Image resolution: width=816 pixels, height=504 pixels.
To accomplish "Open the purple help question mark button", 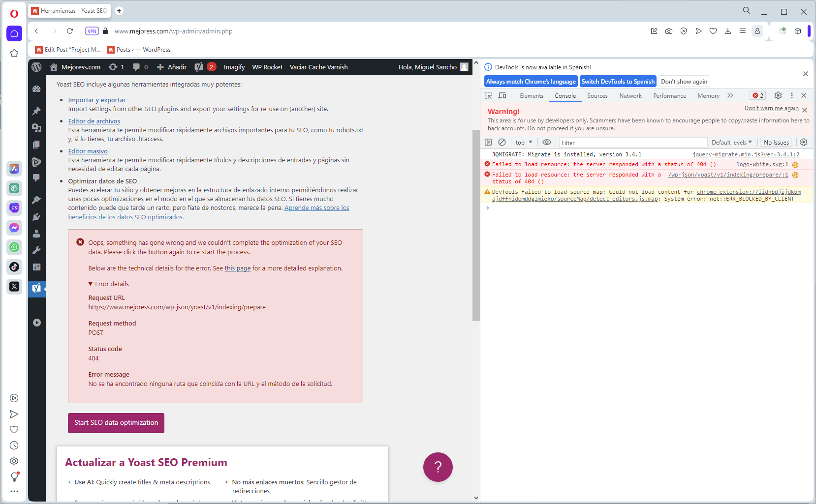I will point(438,467).
